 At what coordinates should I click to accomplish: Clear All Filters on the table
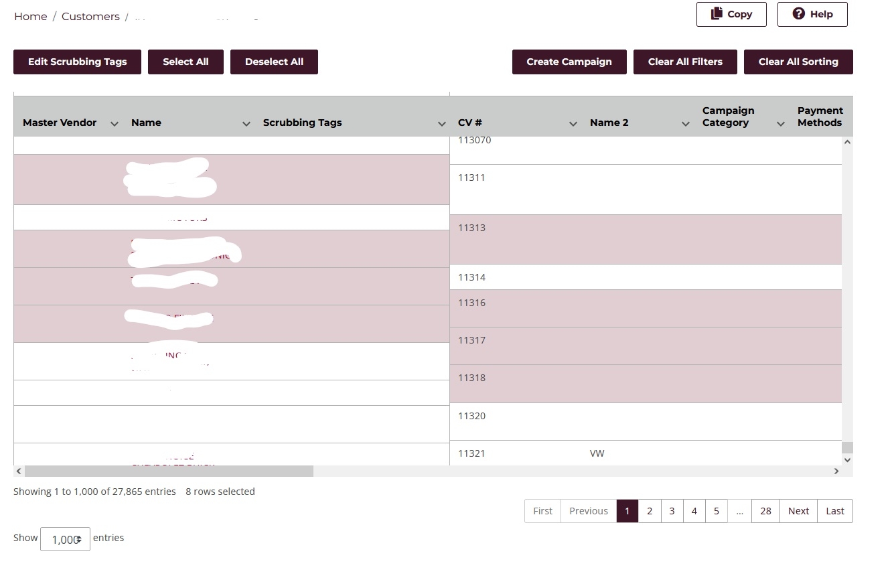(x=685, y=62)
